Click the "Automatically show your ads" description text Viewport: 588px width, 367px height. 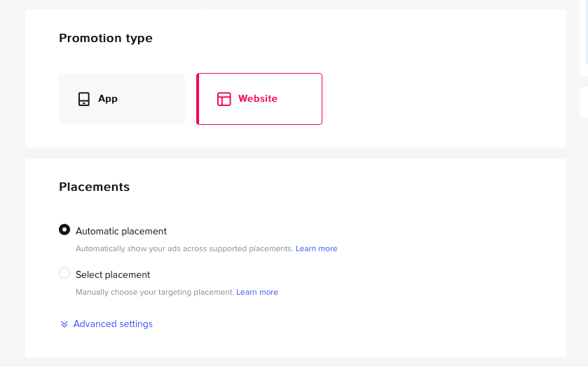(184, 248)
